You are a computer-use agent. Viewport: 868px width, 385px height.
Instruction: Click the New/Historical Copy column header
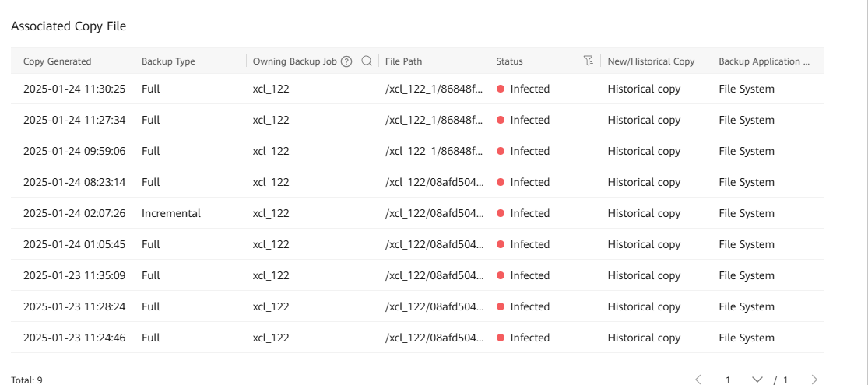pos(651,61)
